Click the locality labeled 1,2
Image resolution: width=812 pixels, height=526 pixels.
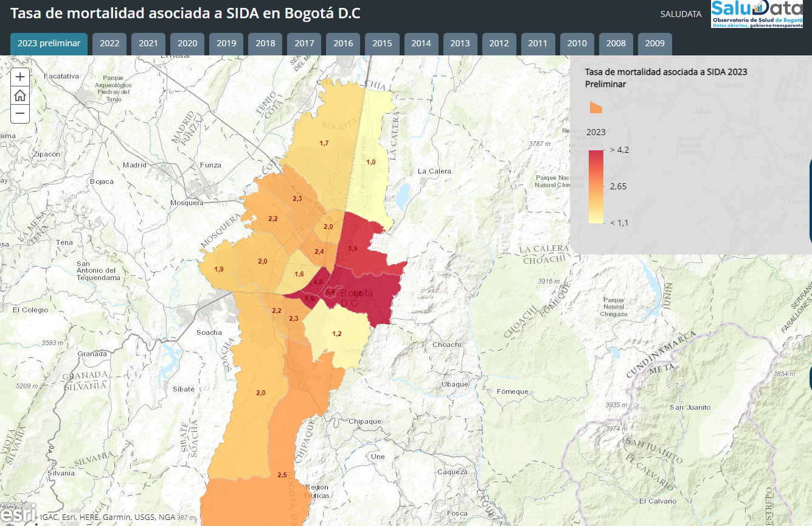pos(337,334)
